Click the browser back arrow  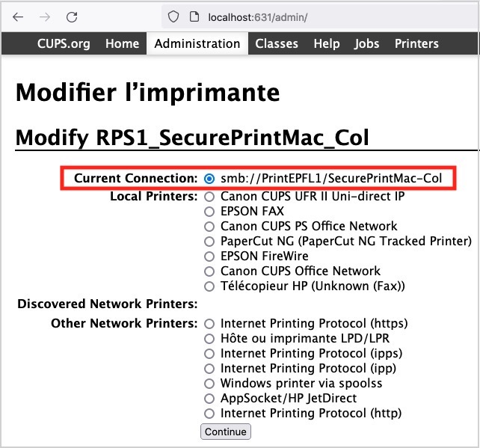click(x=19, y=16)
